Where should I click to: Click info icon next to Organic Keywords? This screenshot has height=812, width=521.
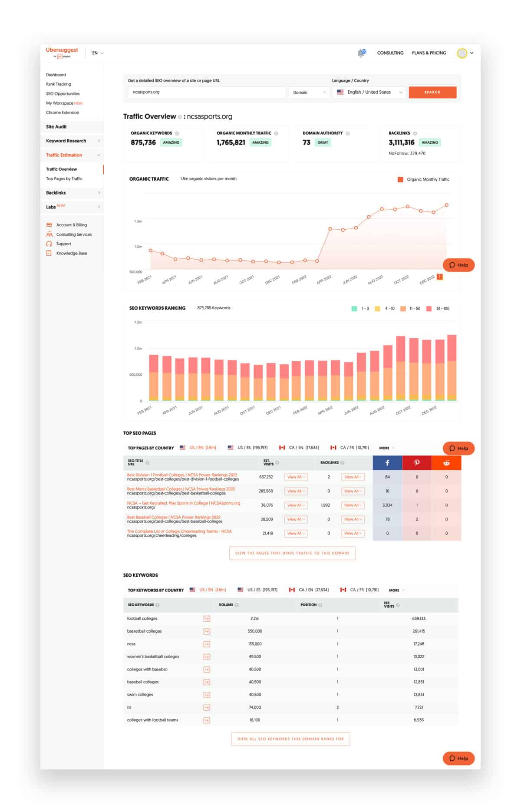177,133
